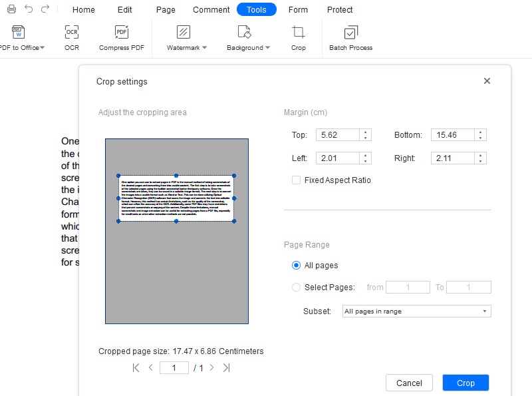Enable Fixed Aspect Ratio
The width and height of the screenshot is (532, 396).
point(297,180)
